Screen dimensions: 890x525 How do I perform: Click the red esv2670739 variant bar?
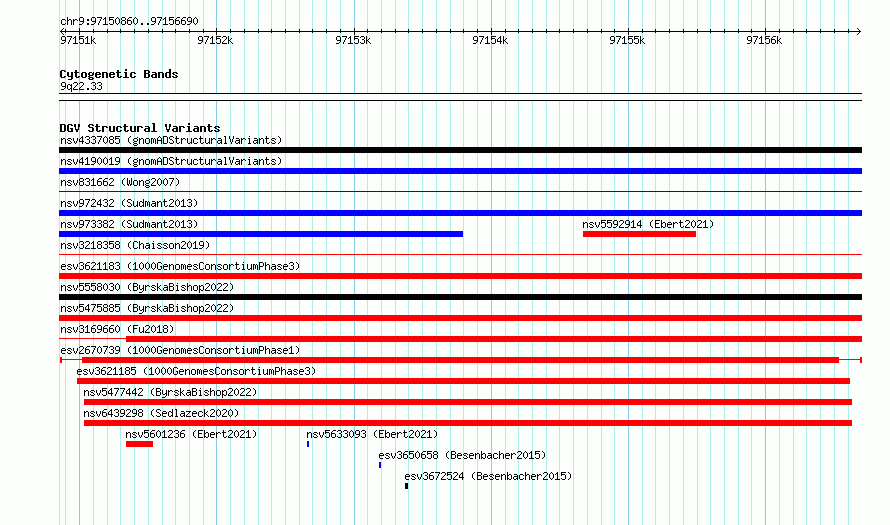(460, 360)
